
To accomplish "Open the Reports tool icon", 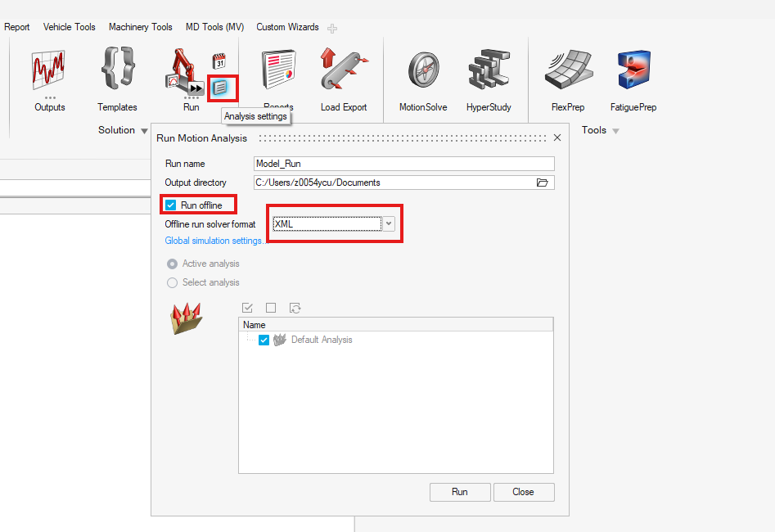I will point(278,70).
